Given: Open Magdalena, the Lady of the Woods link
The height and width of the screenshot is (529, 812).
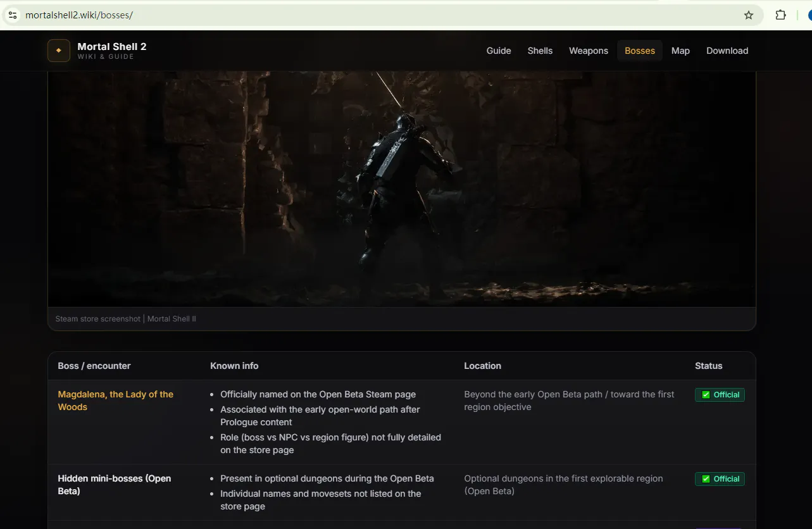Looking at the screenshot, I should click(x=115, y=401).
